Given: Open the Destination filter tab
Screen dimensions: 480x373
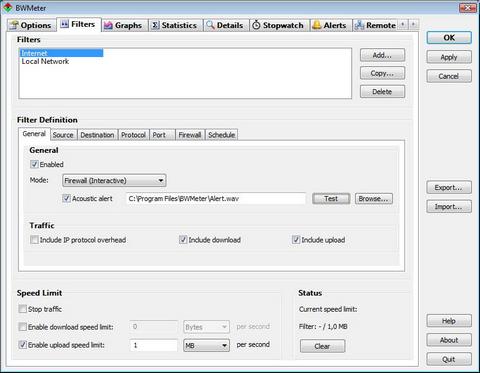Looking at the screenshot, I should 97,135.
